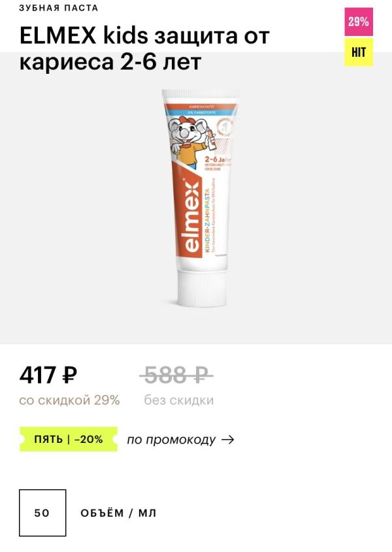Tap the pink 29% discount badge
The width and height of the screenshot is (392, 552).
(359, 22)
